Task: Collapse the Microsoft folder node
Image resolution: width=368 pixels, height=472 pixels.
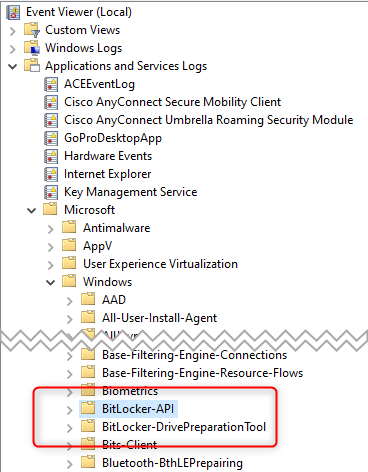Action: coord(32,211)
